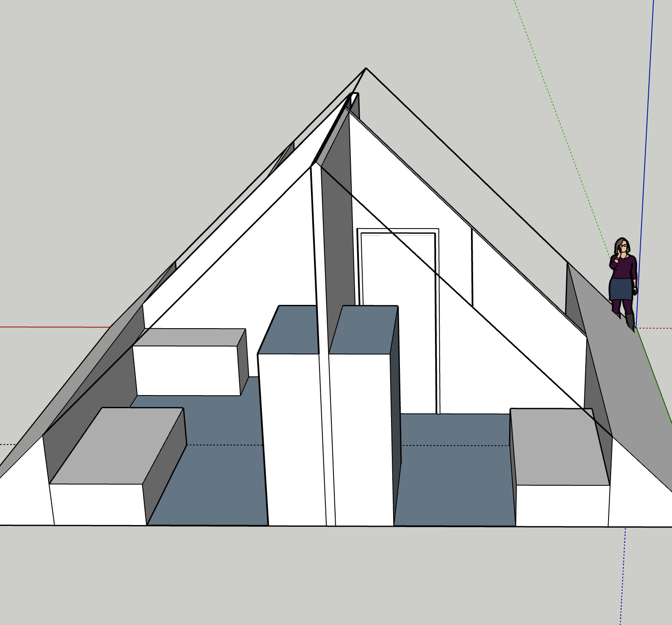Select the gray top of the front-left box
Image resolution: width=672 pixels, height=625 pixels.
[117, 445]
